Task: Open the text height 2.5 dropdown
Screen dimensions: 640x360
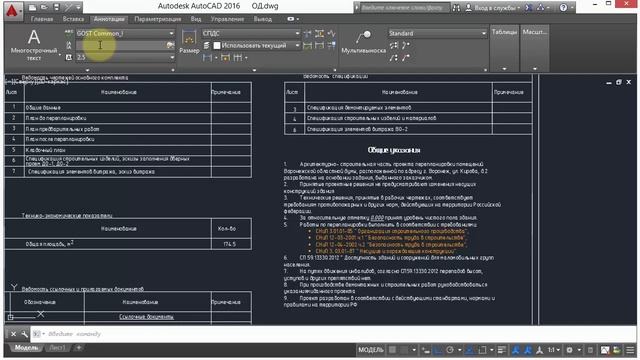Action: (x=125, y=58)
